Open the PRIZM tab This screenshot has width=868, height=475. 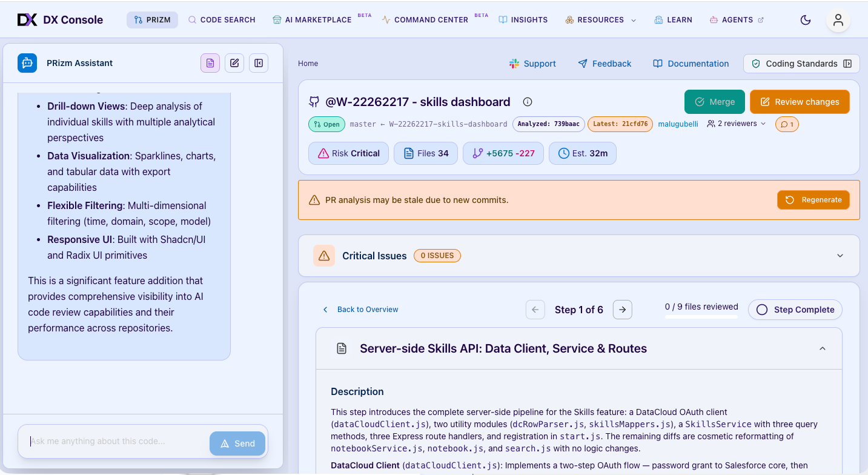pos(152,20)
